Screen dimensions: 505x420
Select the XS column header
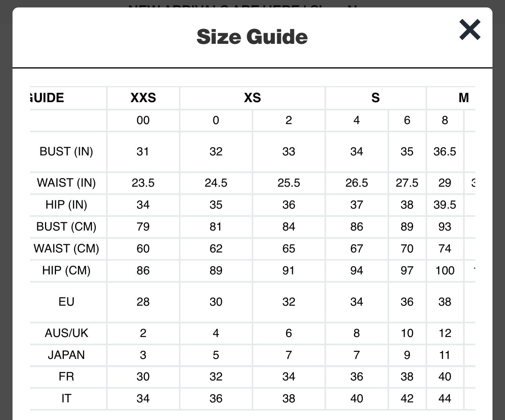coord(252,97)
